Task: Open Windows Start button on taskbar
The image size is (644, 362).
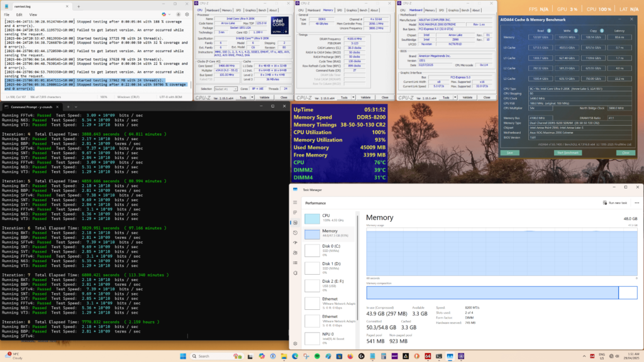Action: [x=183, y=356]
